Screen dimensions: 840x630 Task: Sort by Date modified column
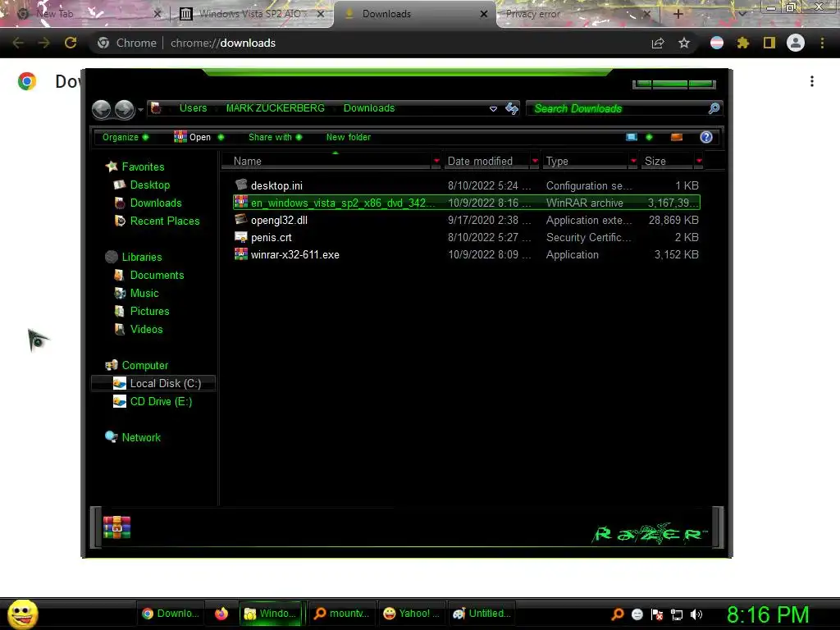(x=486, y=161)
